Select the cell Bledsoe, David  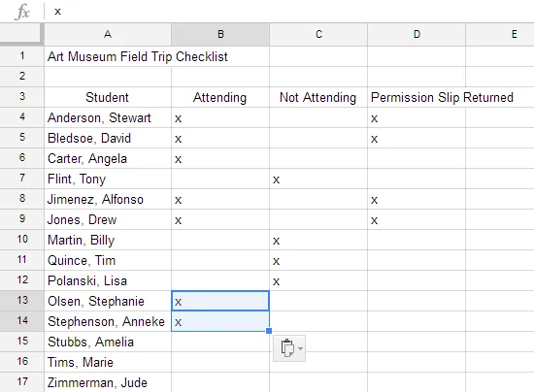[x=108, y=138]
